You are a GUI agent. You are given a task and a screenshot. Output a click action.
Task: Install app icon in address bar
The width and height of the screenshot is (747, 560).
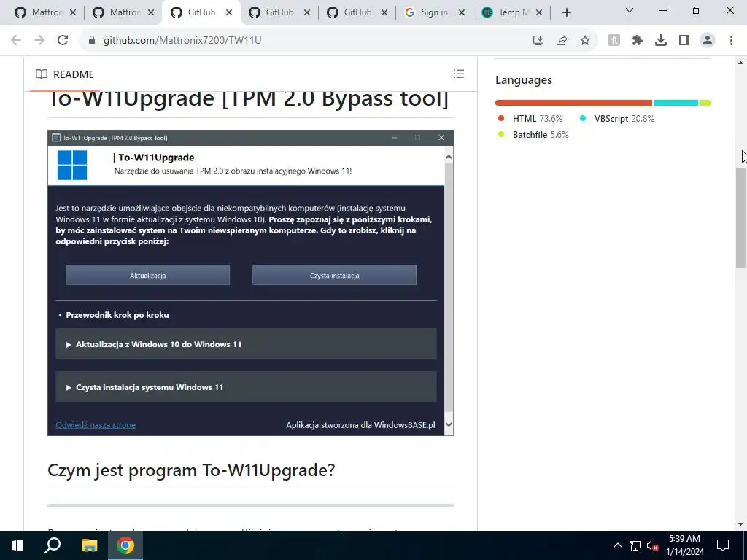tap(538, 41)
